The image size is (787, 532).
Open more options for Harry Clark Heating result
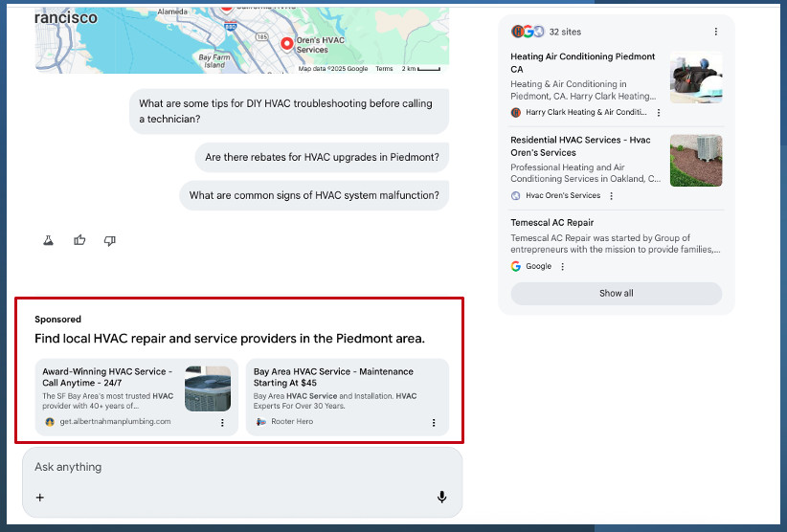point(659,112)
